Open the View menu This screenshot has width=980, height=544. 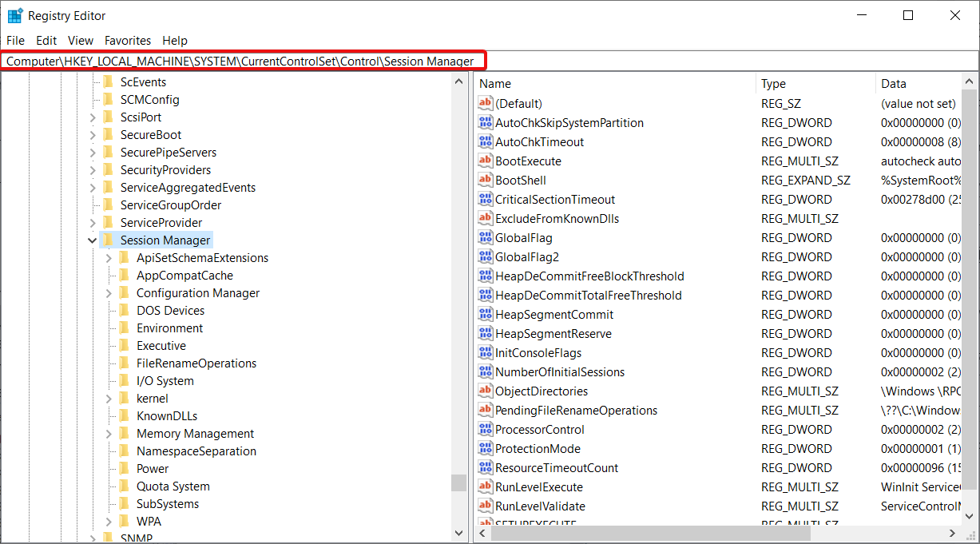tap(81, 40)
